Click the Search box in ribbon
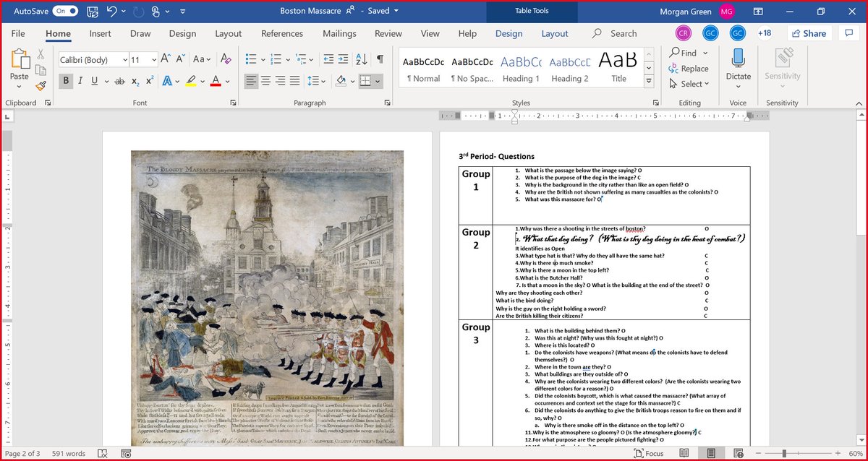Viewport: 868px width, 461px height. (616, 33)
